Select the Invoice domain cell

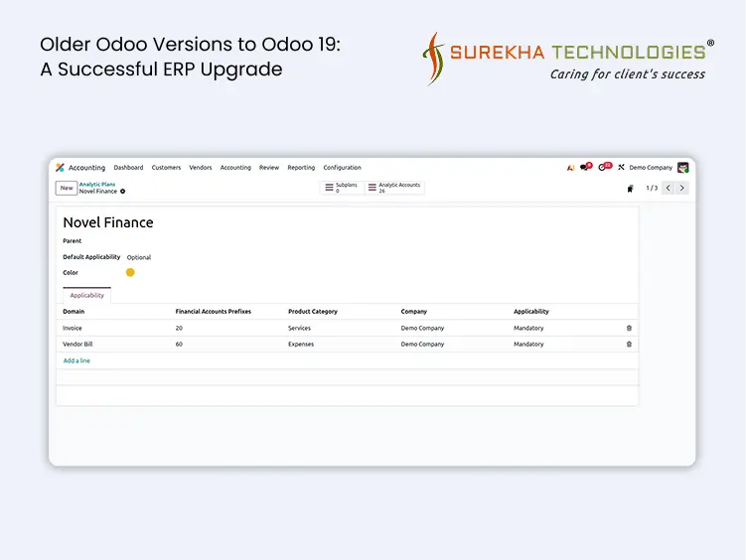(73, 328)
